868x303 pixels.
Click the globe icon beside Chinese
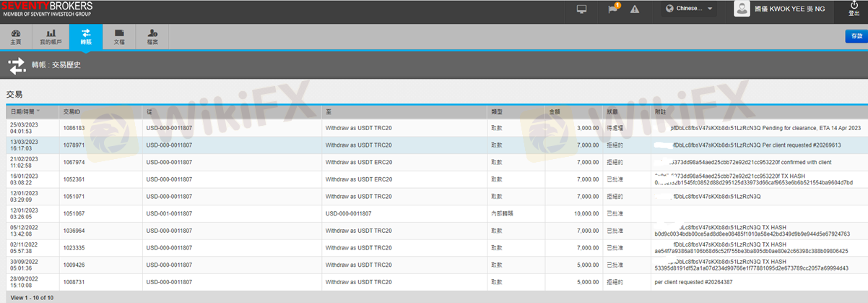pyautogui.click(x=669, y=9)
